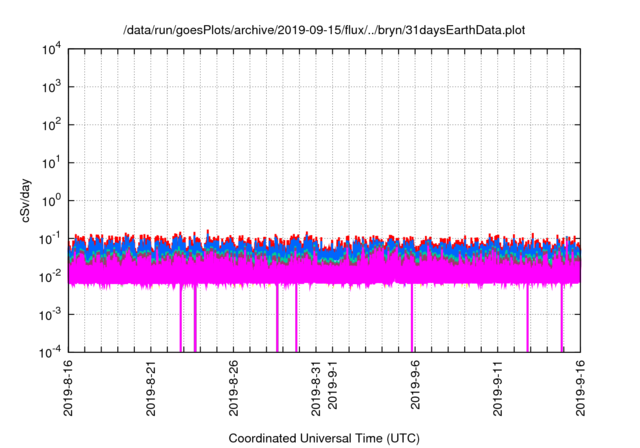Screen dimensions: 640x448
Task: Select the cSv/day y-axis label
Action: (26, 200)
